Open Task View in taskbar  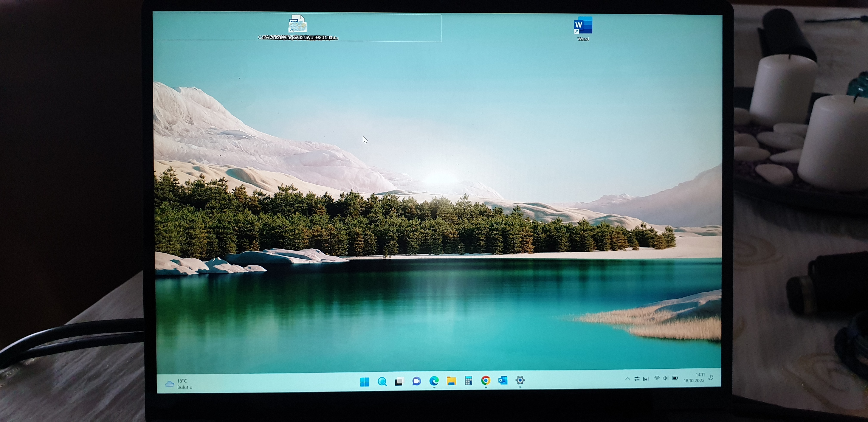point(399,382)
